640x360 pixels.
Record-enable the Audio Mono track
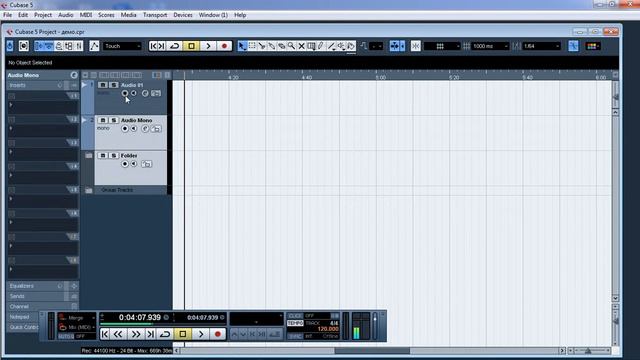(125, 129)
